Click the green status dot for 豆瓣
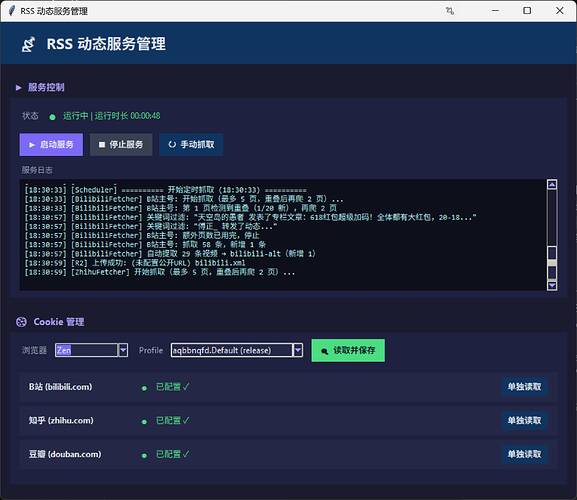This screenshot has width=577, height=500. point(144,455)
